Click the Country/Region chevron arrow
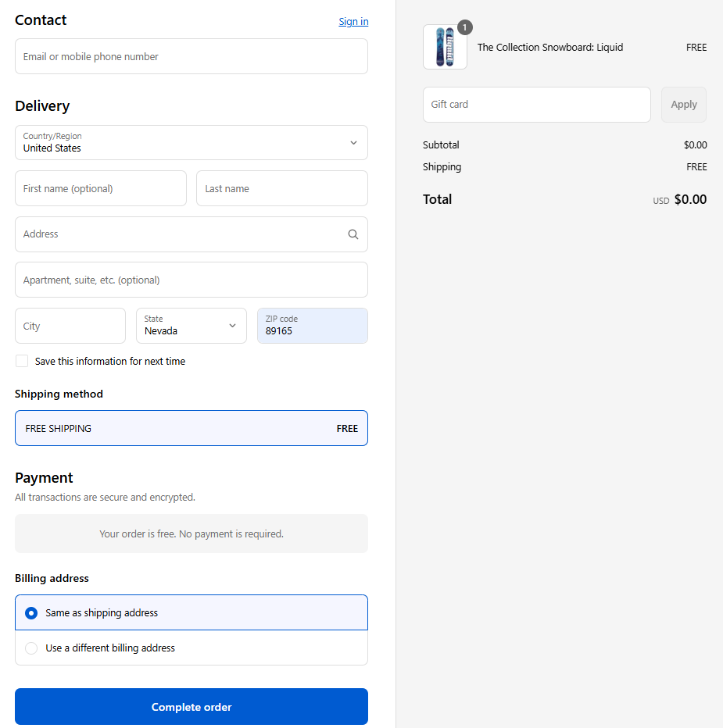 coord(353,143)
